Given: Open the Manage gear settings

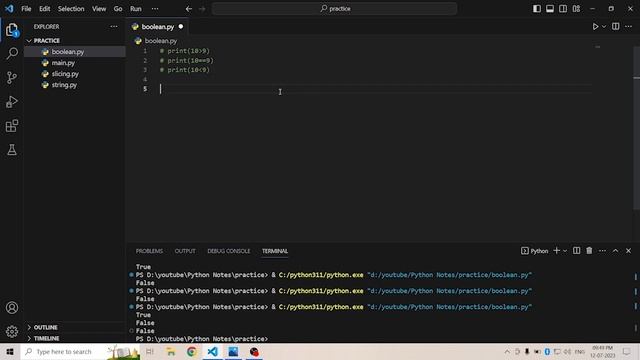Looking at the screenshot, I should pos(12,331).
